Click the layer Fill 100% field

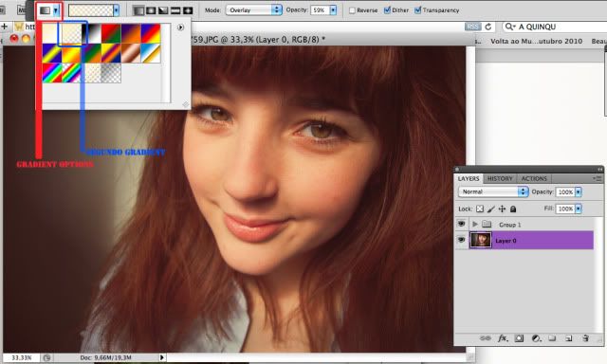565,209
